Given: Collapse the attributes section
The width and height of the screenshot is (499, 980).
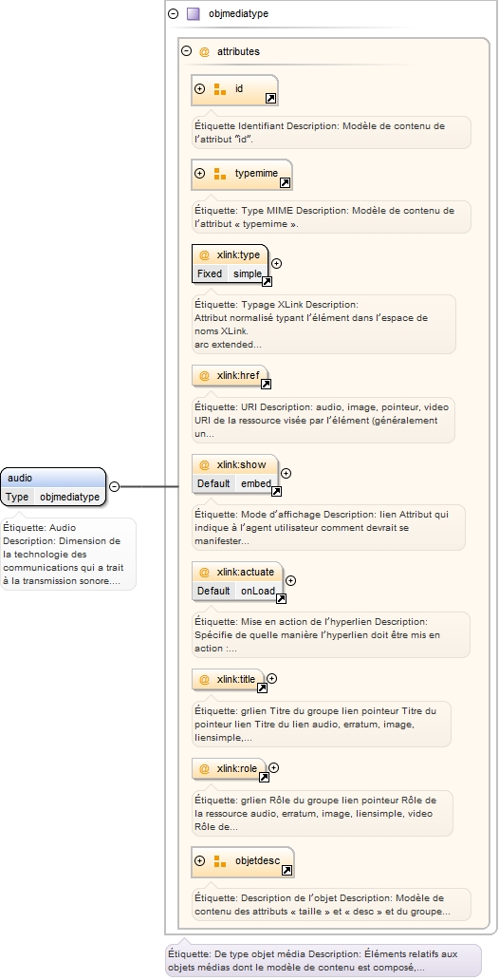Looking at the screenshot, I should pos(186,51).
